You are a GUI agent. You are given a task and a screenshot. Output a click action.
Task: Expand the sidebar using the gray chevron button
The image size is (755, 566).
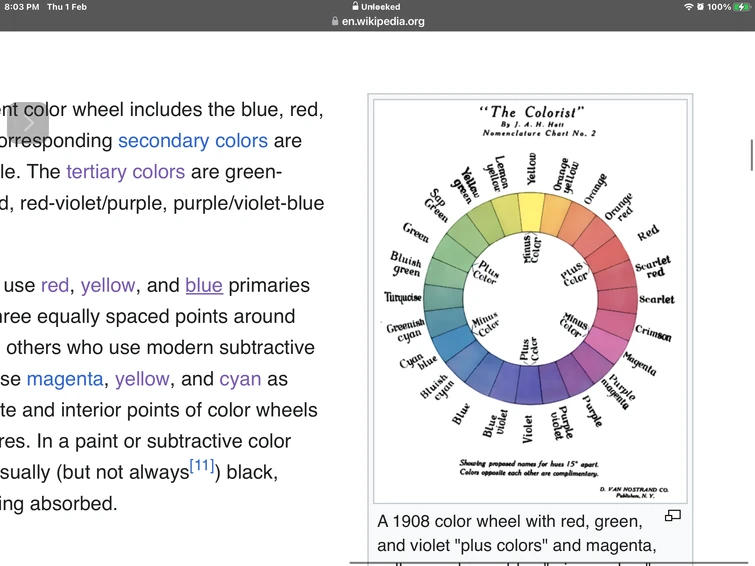[28, 122]
